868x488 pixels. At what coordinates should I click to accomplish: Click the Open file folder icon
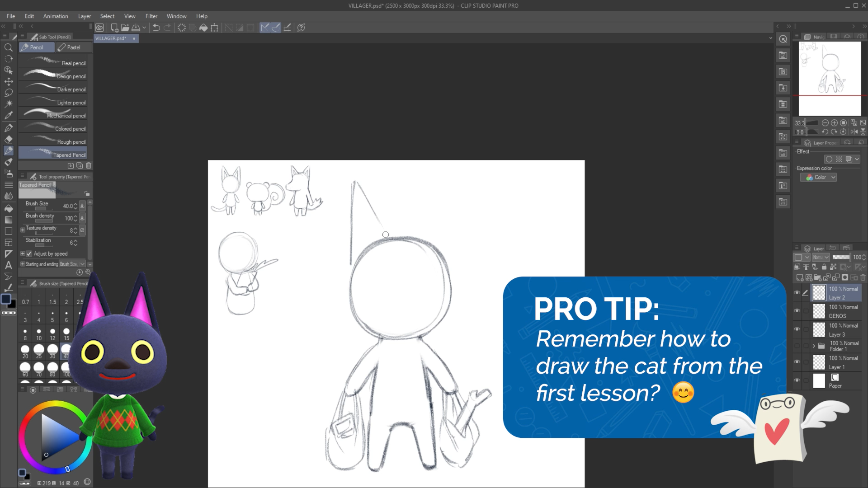[125, 28]
